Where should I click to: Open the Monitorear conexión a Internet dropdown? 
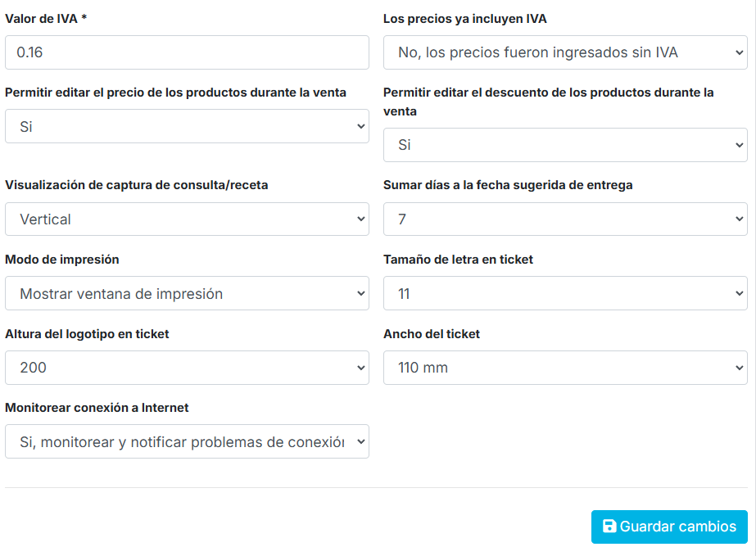click(187, 442)
